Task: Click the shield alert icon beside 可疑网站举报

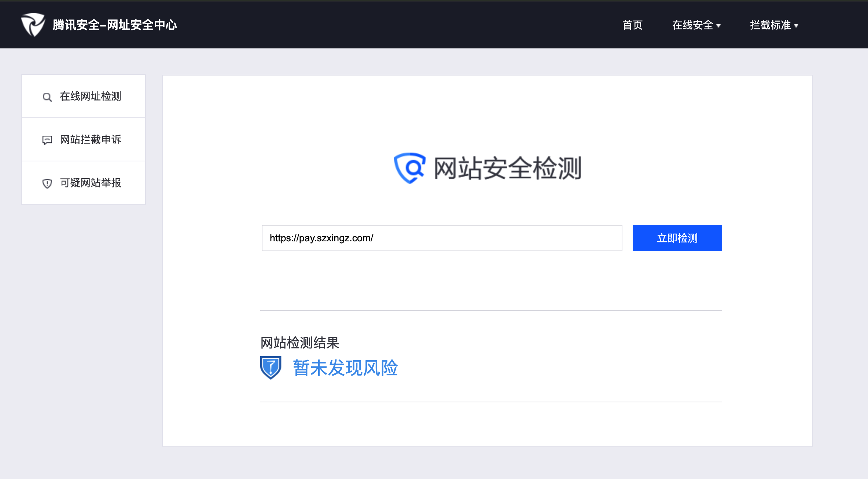Action: tap(47, 183)
